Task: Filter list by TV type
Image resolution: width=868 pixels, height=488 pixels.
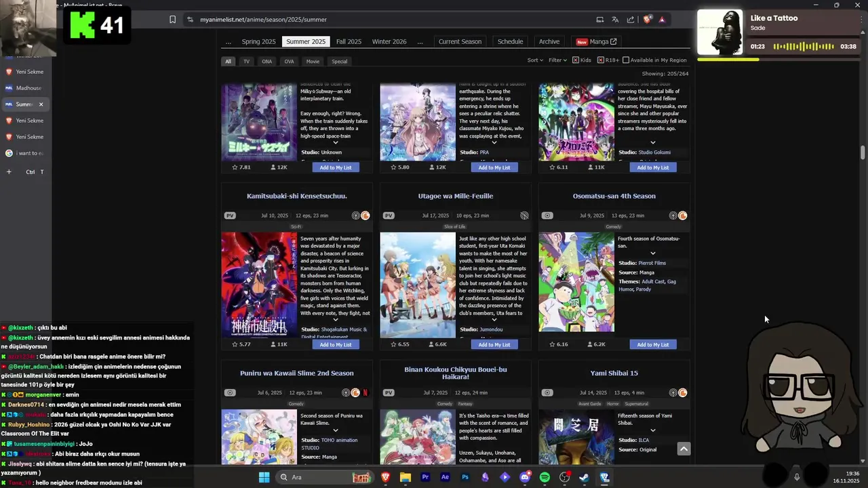Action: pyautogui.click(x=246, y=62)
